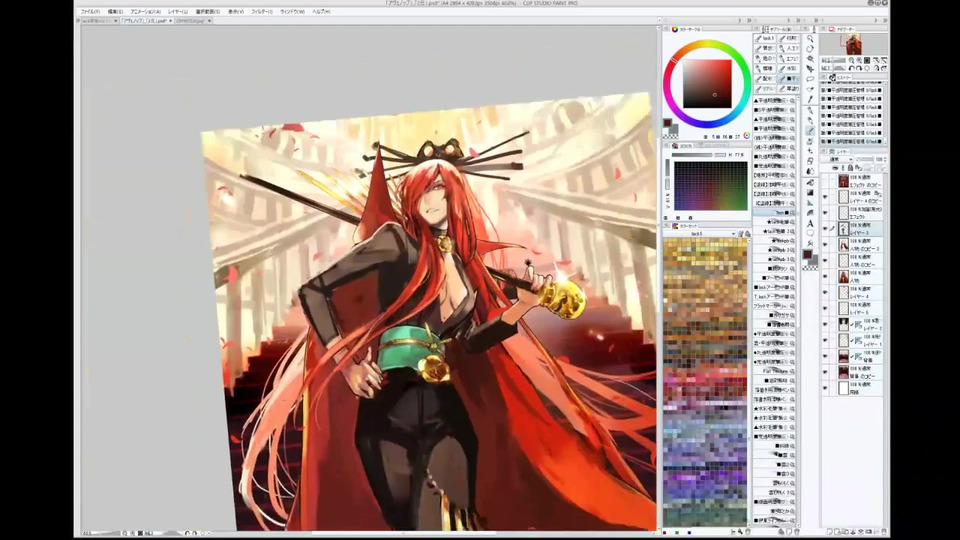Select the Lasso selection tool
The width and height of the screenshot is (960, 540).
pyautogui.click(x=810, y=79)
